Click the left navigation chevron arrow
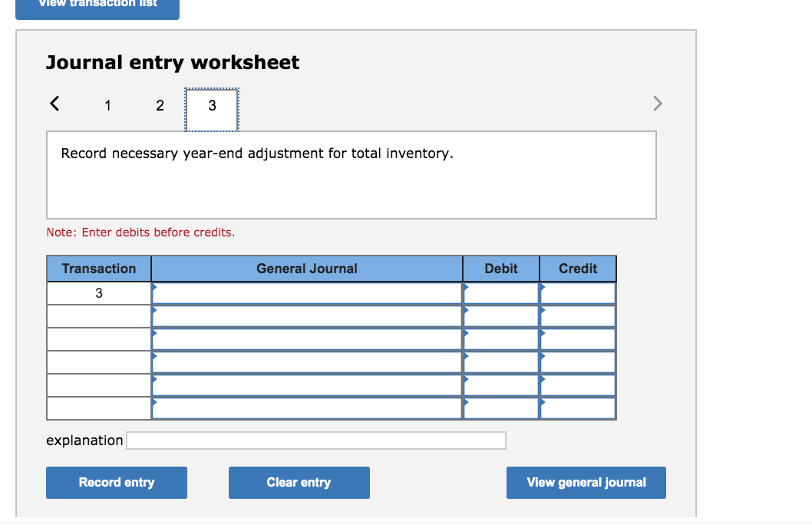The height and width of the screenshot is (528, 812). pos(54,103)
